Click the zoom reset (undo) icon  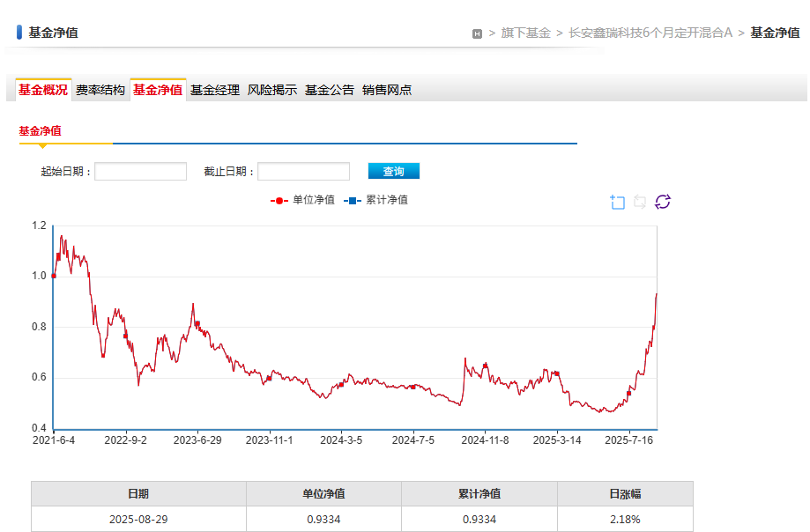click(x=640, y=203)
